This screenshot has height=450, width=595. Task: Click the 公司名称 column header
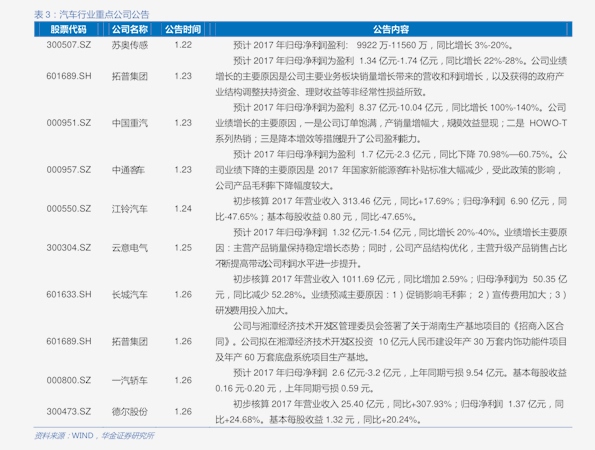pyautogui.click(x=129, y=29)
